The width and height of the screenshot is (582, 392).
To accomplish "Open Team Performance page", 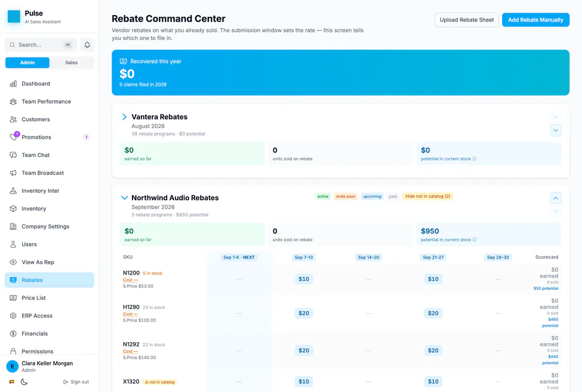I will (x=49, y=101).
